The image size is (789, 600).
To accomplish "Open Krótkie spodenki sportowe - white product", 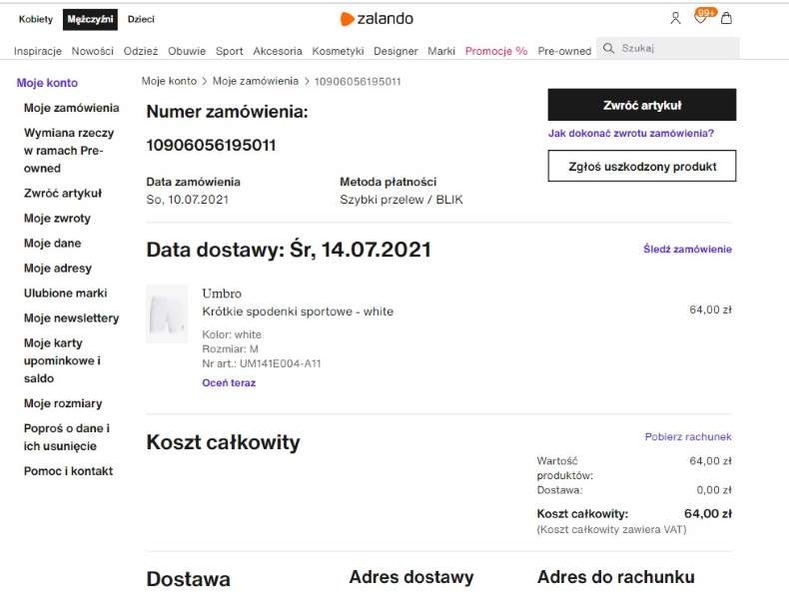I will (298, 312).
